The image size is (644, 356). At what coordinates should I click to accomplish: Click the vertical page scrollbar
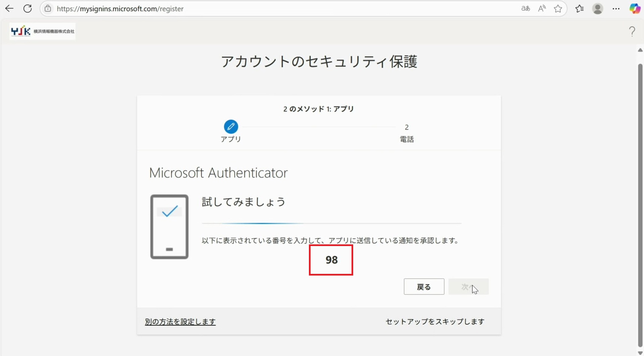[x=640, y=201]
